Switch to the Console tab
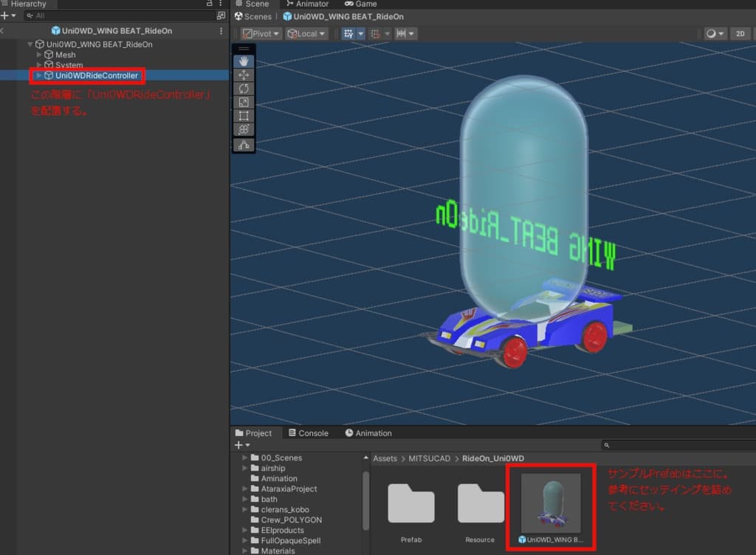Image resolution: width=756 pixels, height=555 pixels. [308, 433]
